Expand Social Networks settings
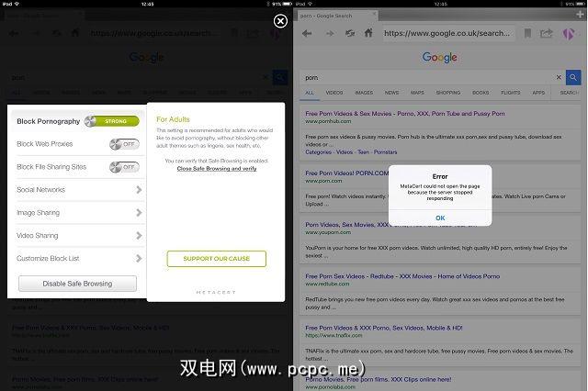The width and height of the screenshot is (588, 391). click(79, 190)
